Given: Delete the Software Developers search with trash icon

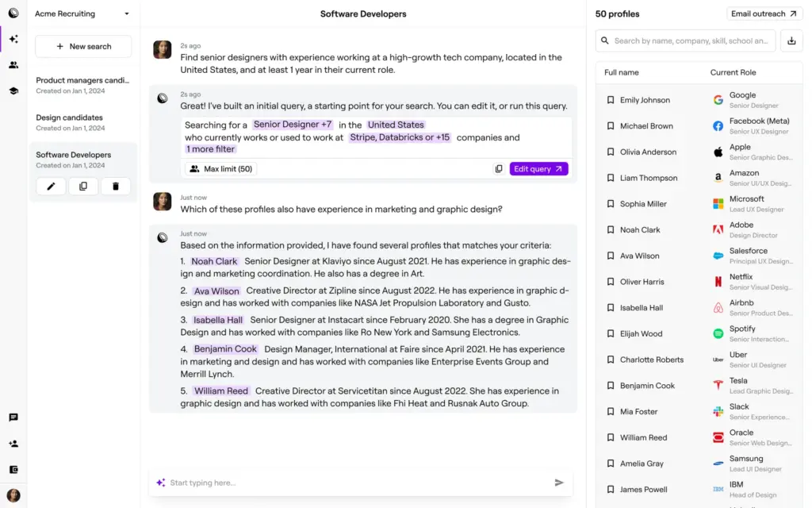Looking at the screenshot, I should [116, 186].
